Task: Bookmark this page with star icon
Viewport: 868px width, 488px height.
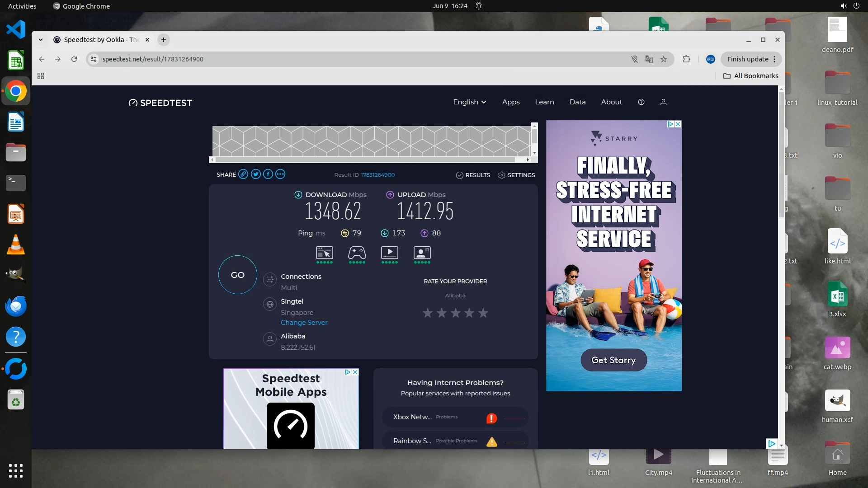Action: point(664,59)
